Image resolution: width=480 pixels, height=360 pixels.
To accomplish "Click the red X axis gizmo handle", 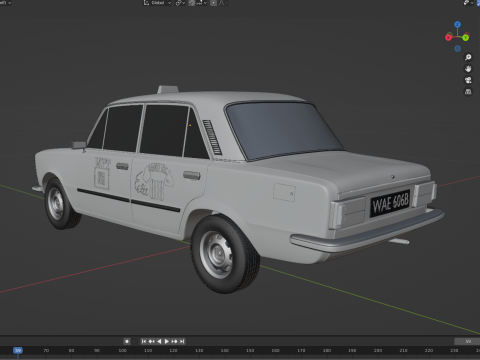I will coord(448,38).
